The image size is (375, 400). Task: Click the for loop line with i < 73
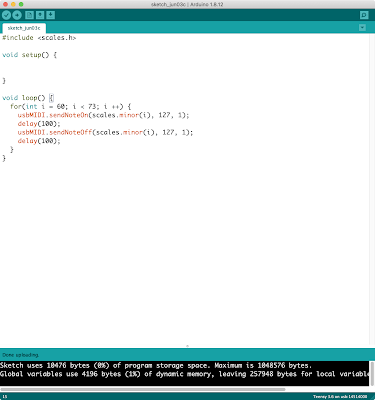[71, 106]
